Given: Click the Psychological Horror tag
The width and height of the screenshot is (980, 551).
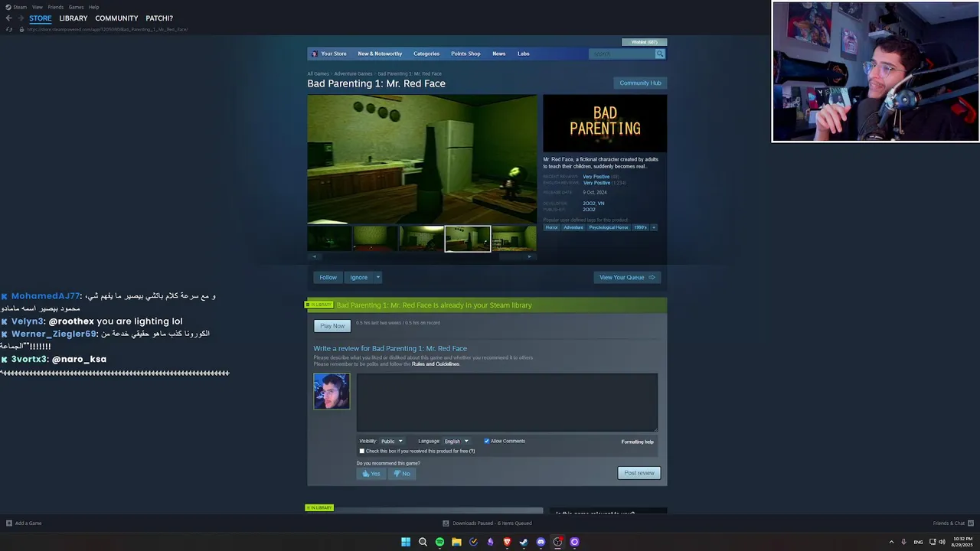Looking at the screenshot, I should pos(609,227).
